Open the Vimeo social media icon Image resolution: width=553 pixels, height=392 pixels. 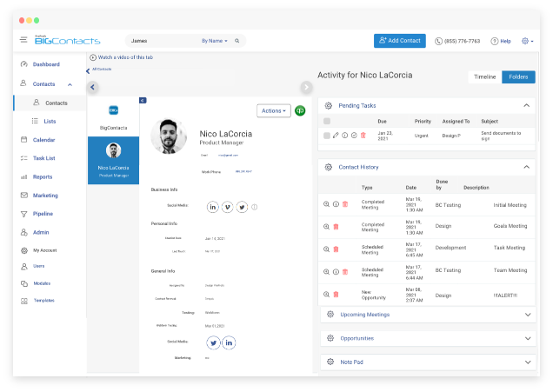pyautogui.click(x=228, y=207)
